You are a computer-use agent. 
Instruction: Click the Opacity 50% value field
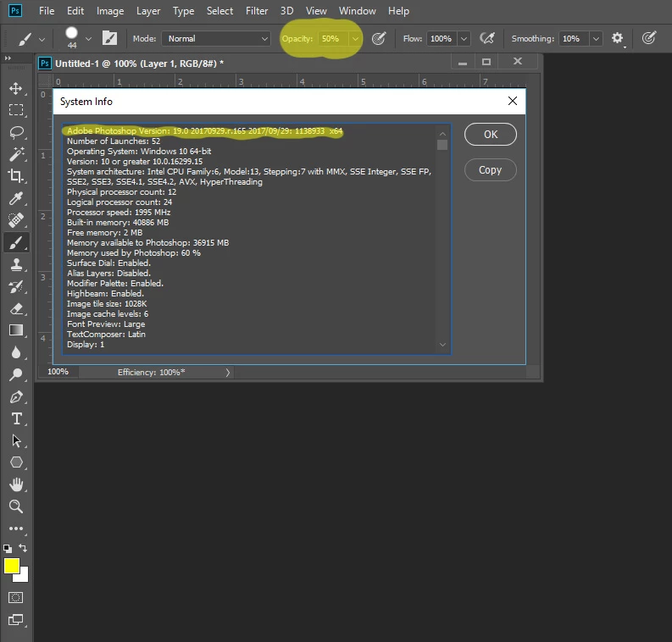[x=333, y=39]
